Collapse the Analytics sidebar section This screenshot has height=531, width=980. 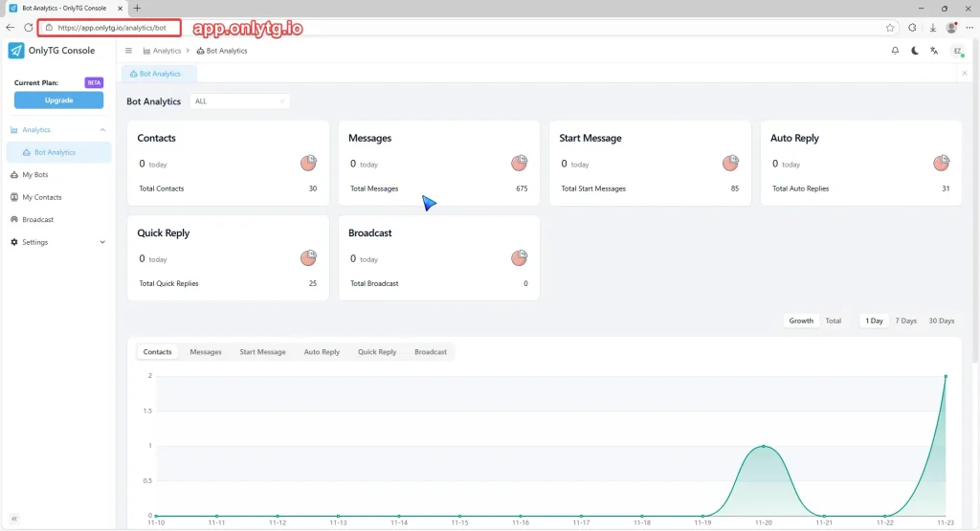tap(102, 130)
